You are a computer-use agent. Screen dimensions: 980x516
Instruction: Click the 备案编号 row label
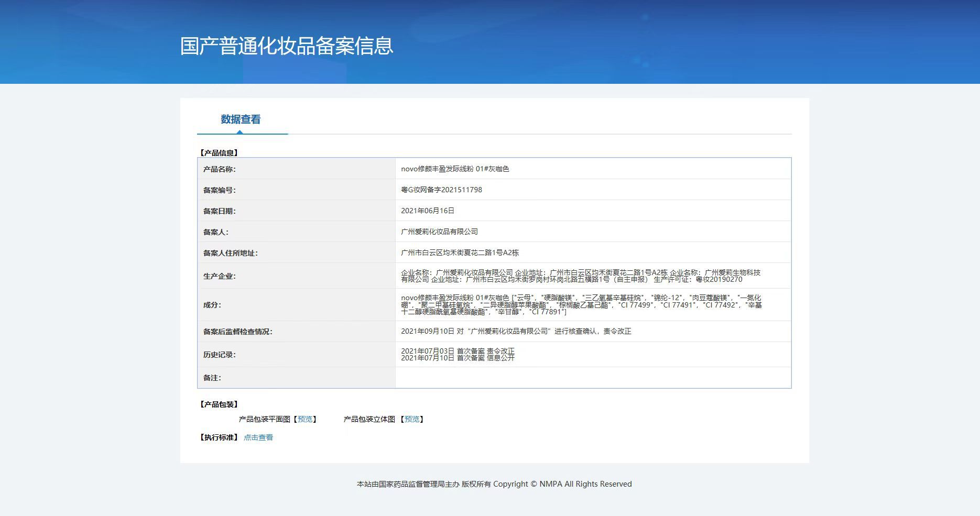220,190
